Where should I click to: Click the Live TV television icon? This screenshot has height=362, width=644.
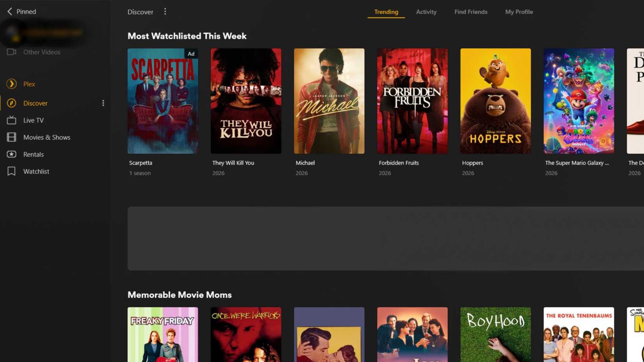pos(11,120)
